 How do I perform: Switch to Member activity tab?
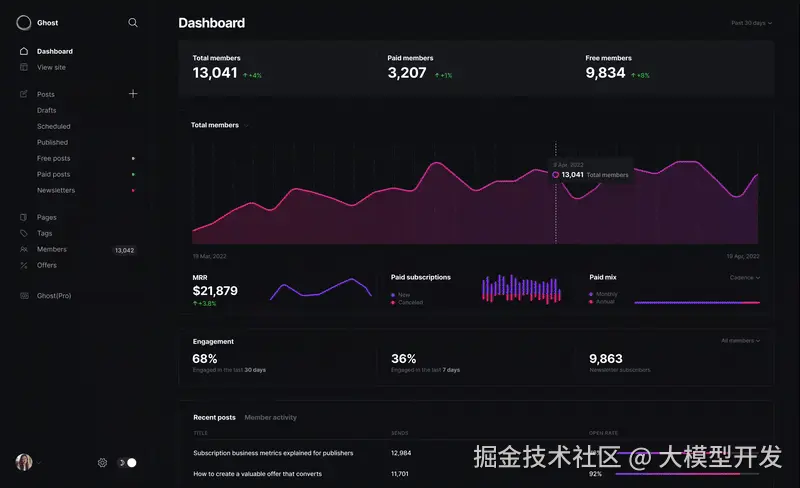(270, 417)
